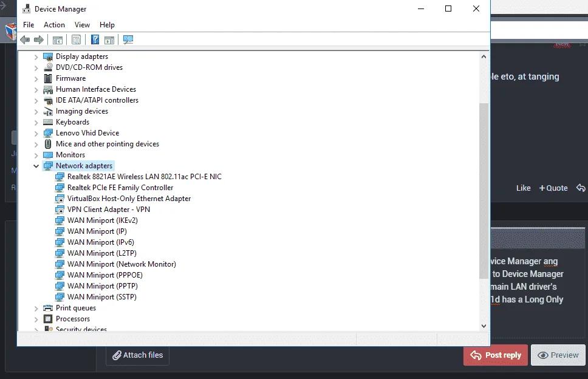Expand the Keyboards node
Viewport: 588px width, 379px height.
(x=36, y=123)
